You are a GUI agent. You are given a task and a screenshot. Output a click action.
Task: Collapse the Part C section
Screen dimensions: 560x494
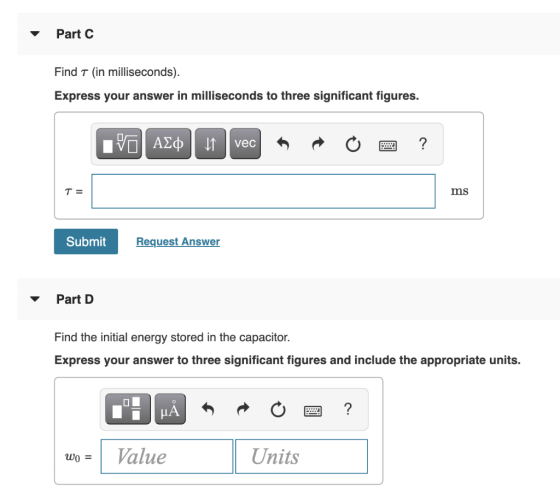point(35,34)
